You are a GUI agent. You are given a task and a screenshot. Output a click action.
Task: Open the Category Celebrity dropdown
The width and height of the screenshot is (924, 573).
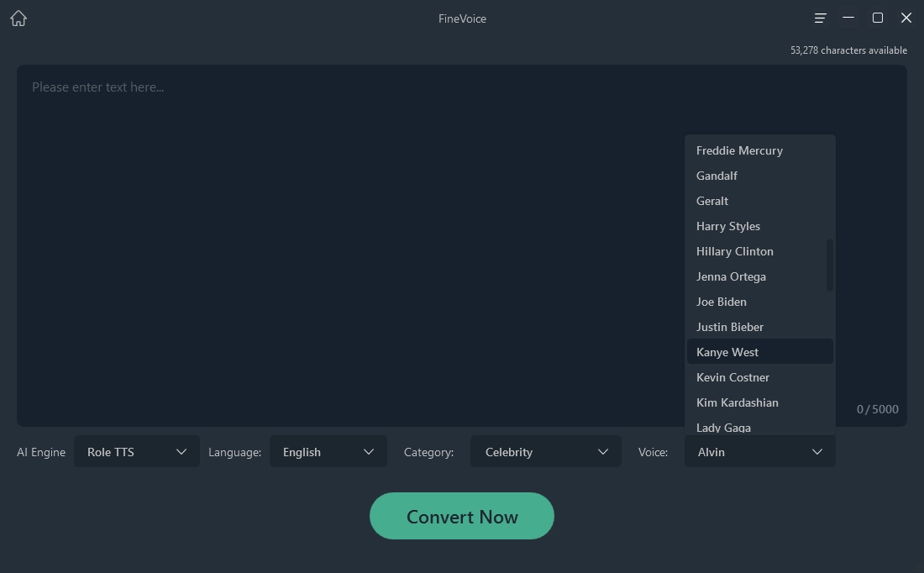coord(546,451)
